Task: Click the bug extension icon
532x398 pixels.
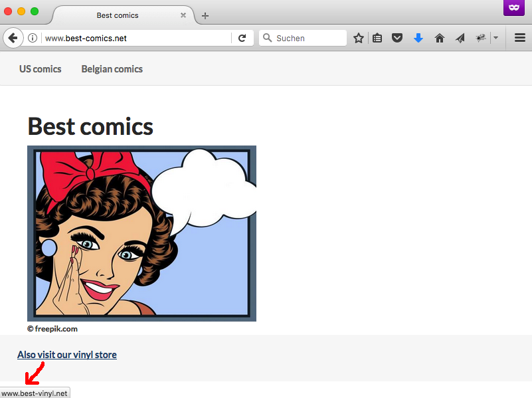Action: 480,38
